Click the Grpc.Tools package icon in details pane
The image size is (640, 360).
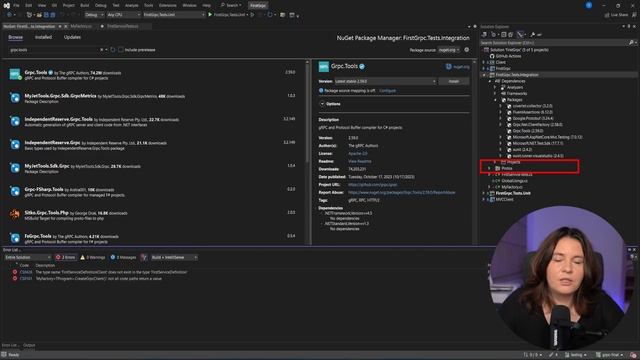[x=324, y=66]
